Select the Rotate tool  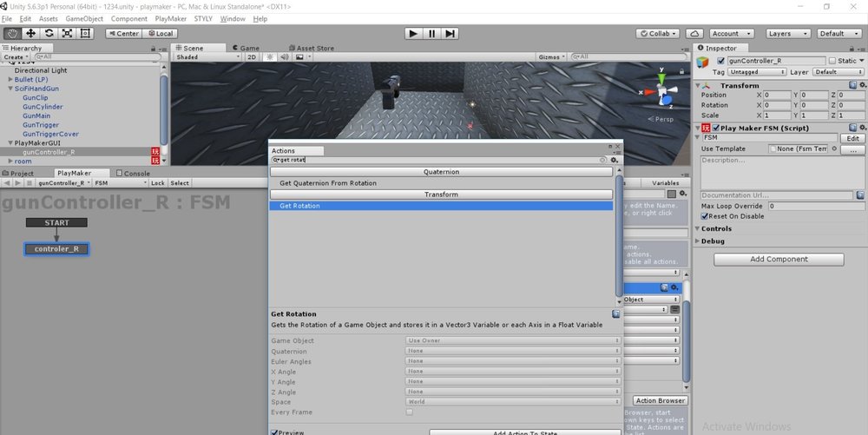tap(49, 33)
